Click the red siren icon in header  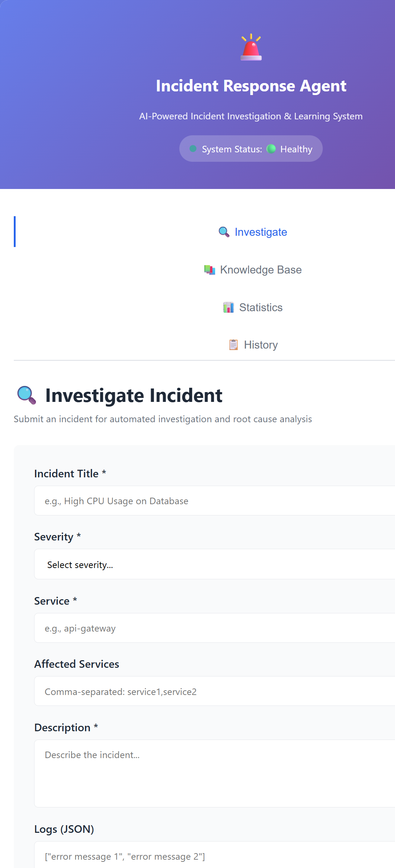click(251, 47)
